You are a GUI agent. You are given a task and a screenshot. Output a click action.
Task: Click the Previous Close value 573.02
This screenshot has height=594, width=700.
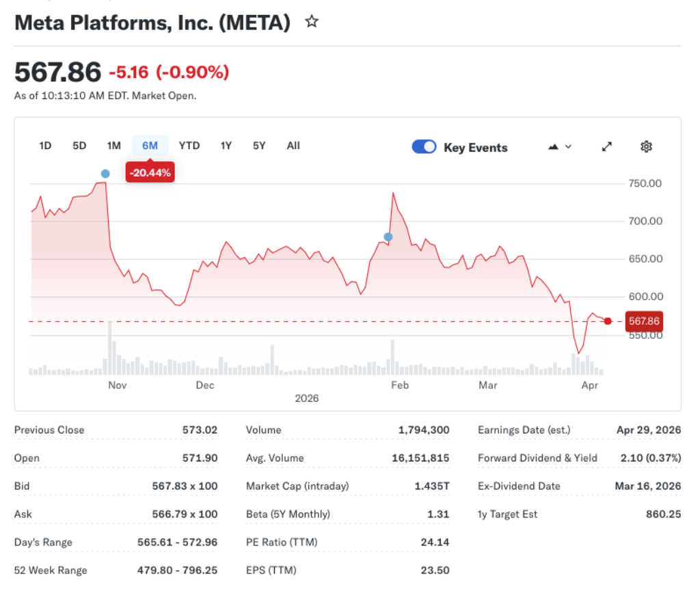[x=200, y=430]
